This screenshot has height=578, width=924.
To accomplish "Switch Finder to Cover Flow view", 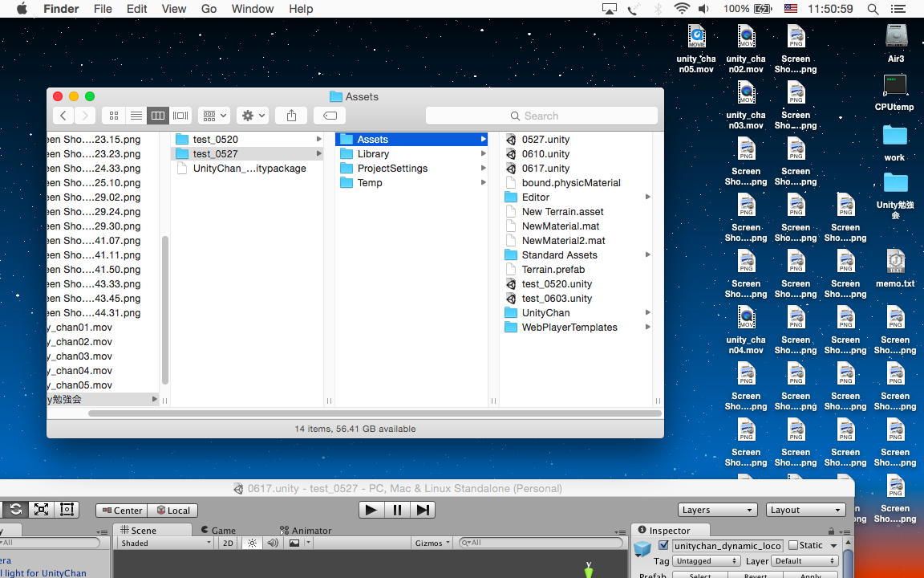I will 180,116.
